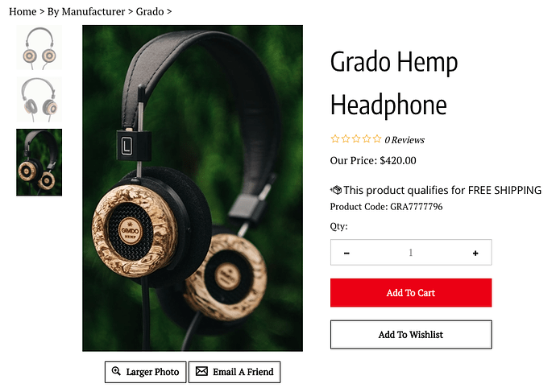
Task: Click the envelope icon beside Email A Friend
Action: (201, 371)
